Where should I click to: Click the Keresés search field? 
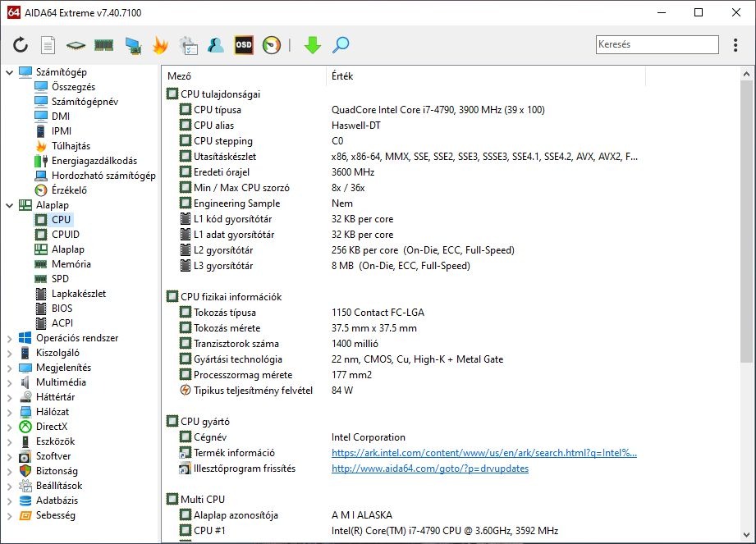pyautogui.click(x=657, y=45)
